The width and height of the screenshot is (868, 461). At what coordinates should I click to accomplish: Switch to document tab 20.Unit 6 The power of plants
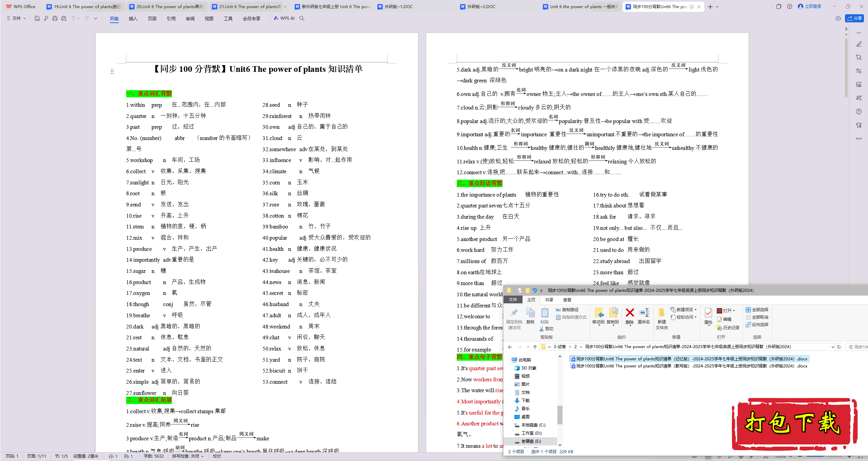pyautogui.click(x=167, y=7)
